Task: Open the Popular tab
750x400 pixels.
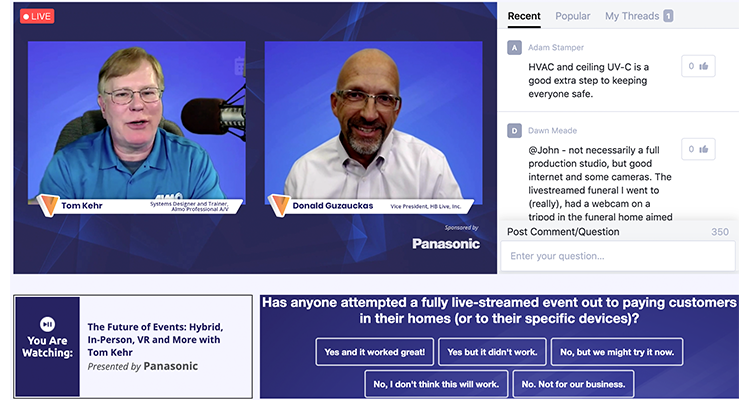Action: 573,16
